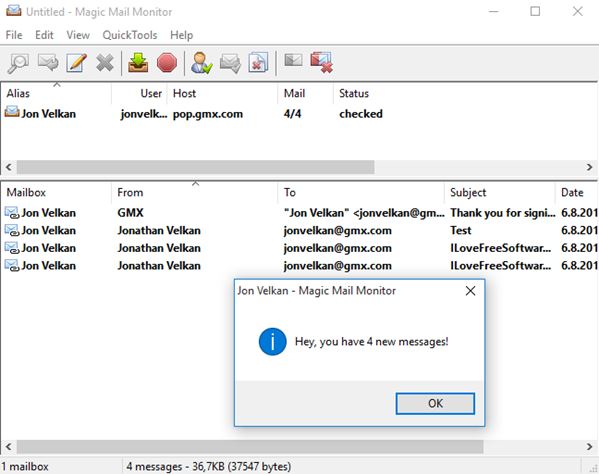Open the Help menu

click(x=181, y=35)
